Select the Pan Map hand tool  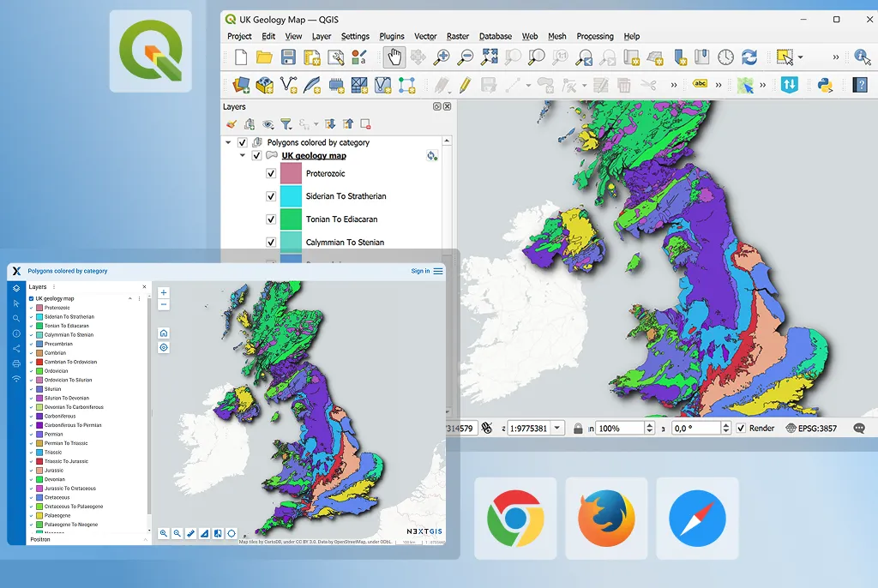(394, 57)
